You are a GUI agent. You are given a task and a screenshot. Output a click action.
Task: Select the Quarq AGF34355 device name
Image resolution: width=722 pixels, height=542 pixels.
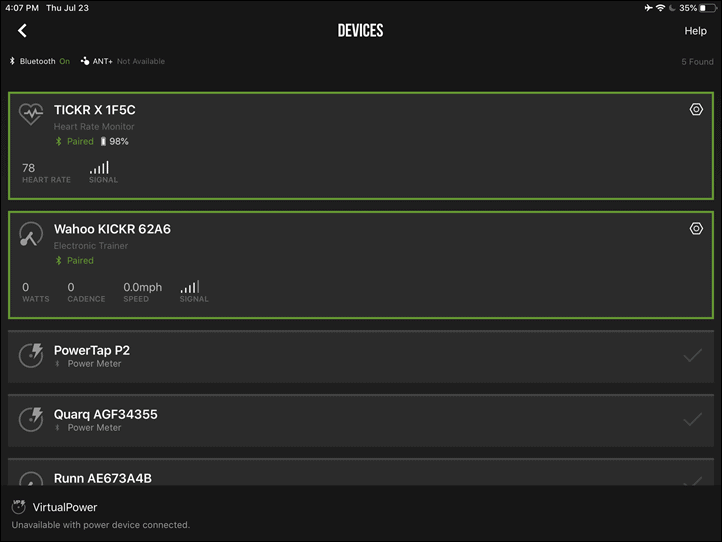(x=105, y=414)
